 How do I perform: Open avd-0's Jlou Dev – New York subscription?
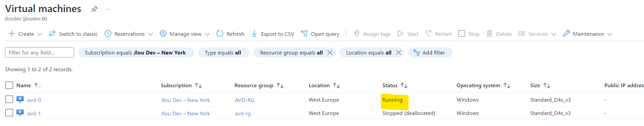(x=186, y=100)
